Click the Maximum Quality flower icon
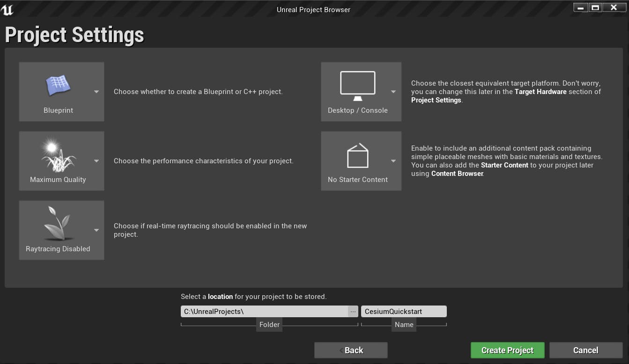The image size is (629, 364). pos(58,154)
